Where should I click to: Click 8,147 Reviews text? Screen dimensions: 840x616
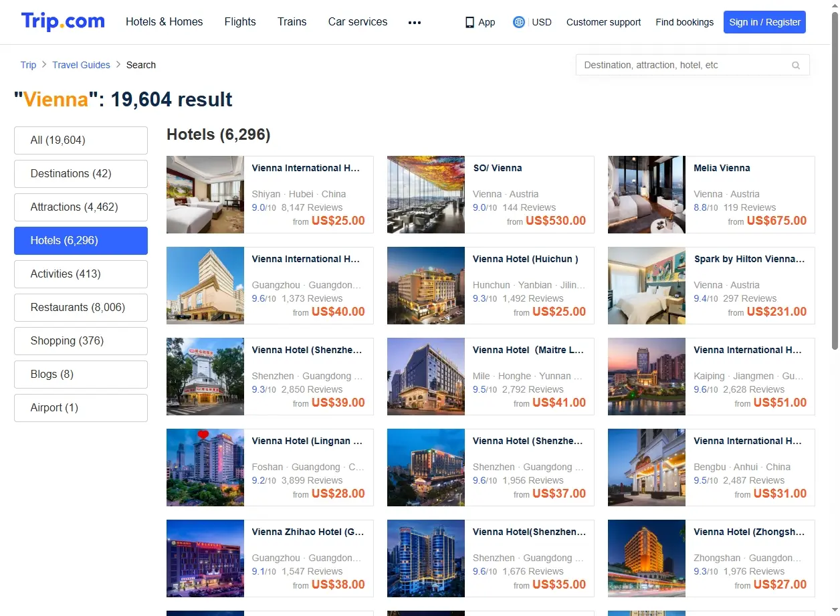[x=312, y=207]
